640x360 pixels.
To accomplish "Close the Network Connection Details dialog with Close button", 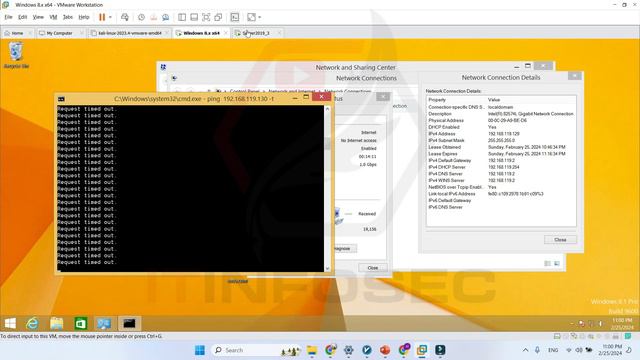I will click(x=560, y=240).
